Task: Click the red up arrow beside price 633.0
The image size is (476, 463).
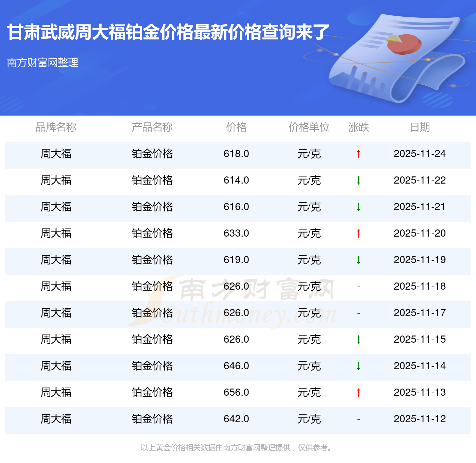Action: coord(358,234)
